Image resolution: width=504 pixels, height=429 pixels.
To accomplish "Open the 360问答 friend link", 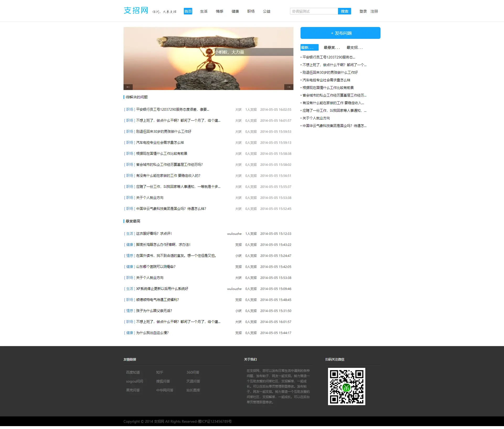I will [x=193, y=372].
